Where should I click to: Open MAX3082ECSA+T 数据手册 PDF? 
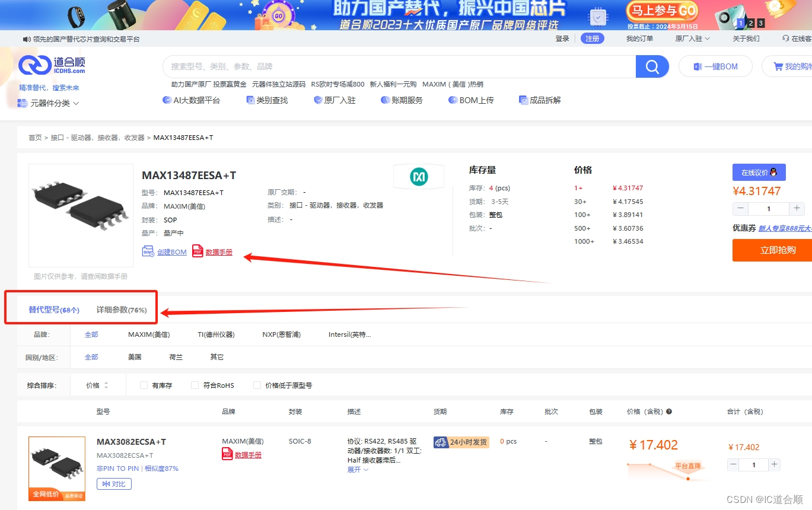pos(241,454)
